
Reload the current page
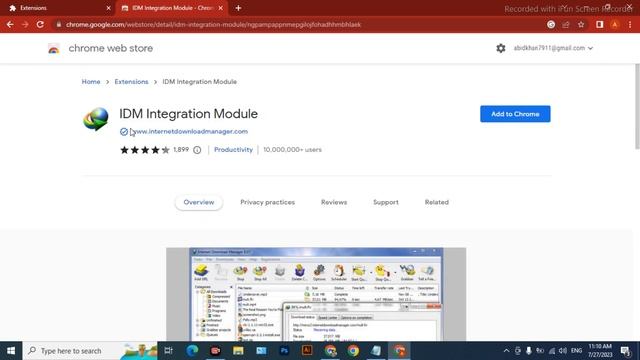[40, 24]
